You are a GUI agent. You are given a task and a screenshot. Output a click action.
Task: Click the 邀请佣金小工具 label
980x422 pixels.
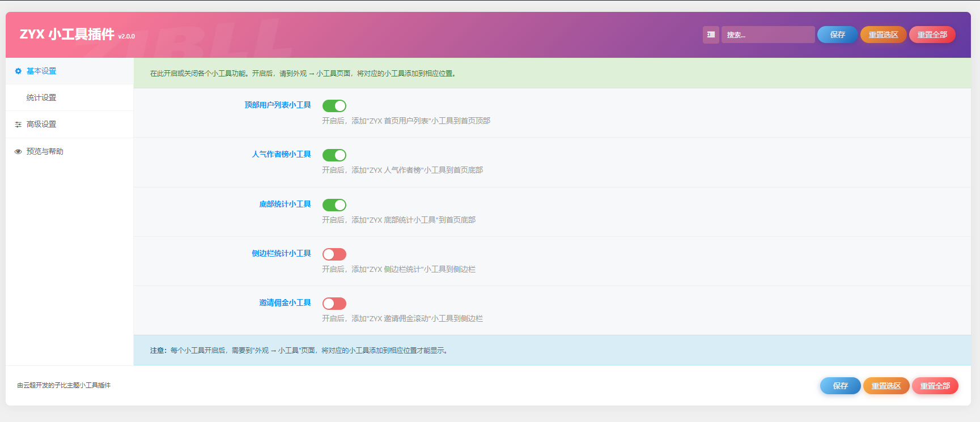[x=285, y=303]
